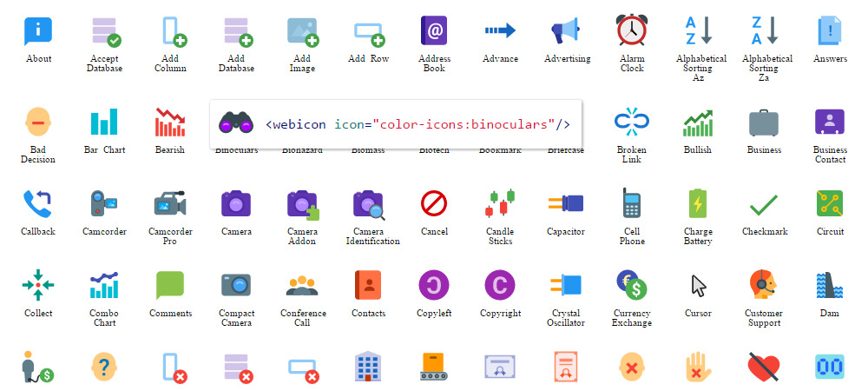Select the green Comments bubble icon
This screenshot has width=868, height=391.
[x=170, y=285]
